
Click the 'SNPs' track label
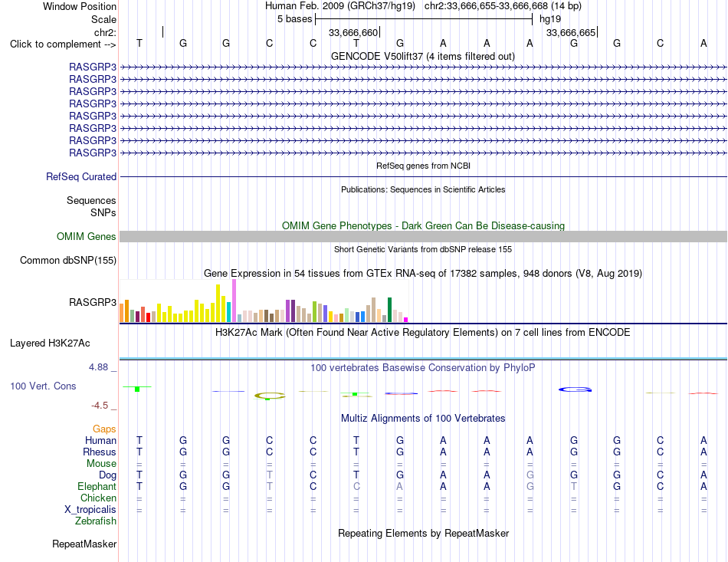(103, 212)
